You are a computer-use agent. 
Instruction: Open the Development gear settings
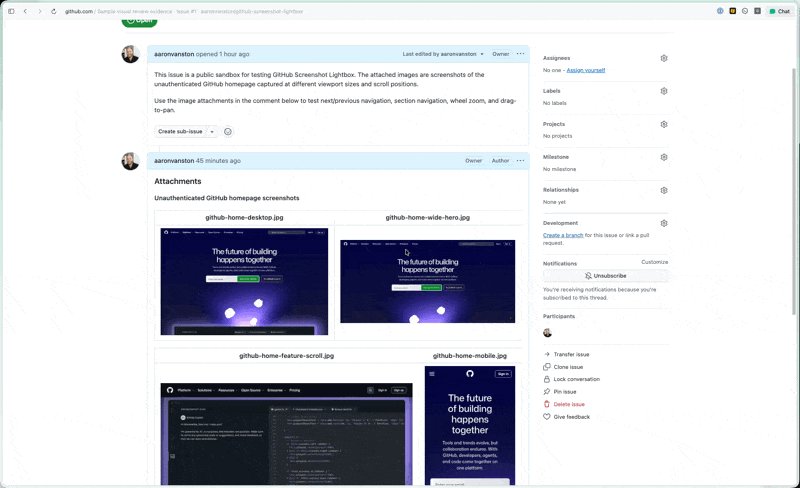click(664, 223)
